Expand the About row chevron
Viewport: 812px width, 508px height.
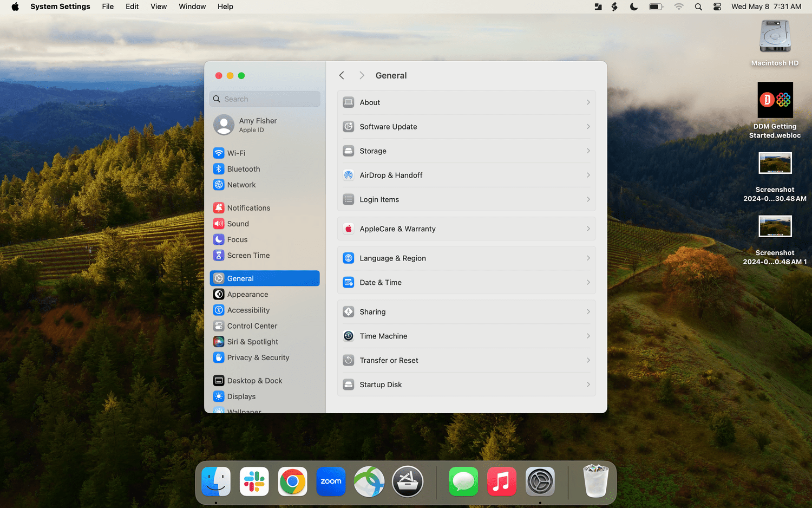pos(588,102)
